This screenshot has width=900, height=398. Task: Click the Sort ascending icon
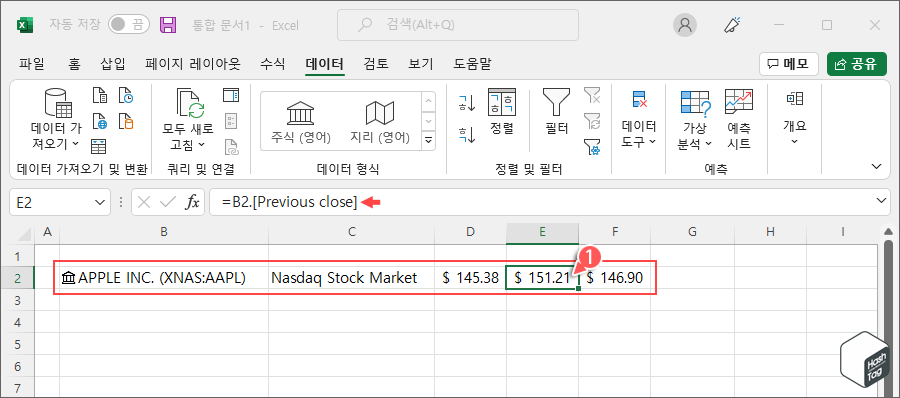(467, 103)
